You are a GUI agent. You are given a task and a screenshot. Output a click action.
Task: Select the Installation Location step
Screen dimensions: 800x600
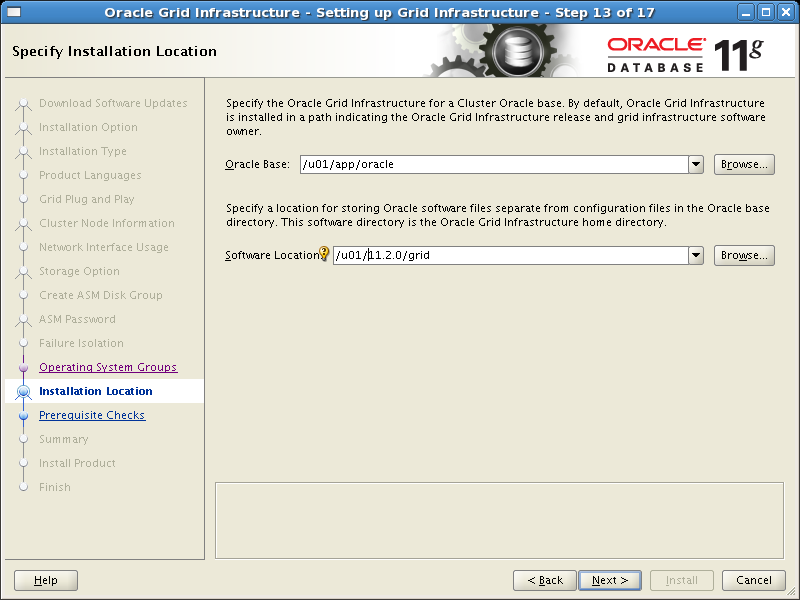pos(96,391)
